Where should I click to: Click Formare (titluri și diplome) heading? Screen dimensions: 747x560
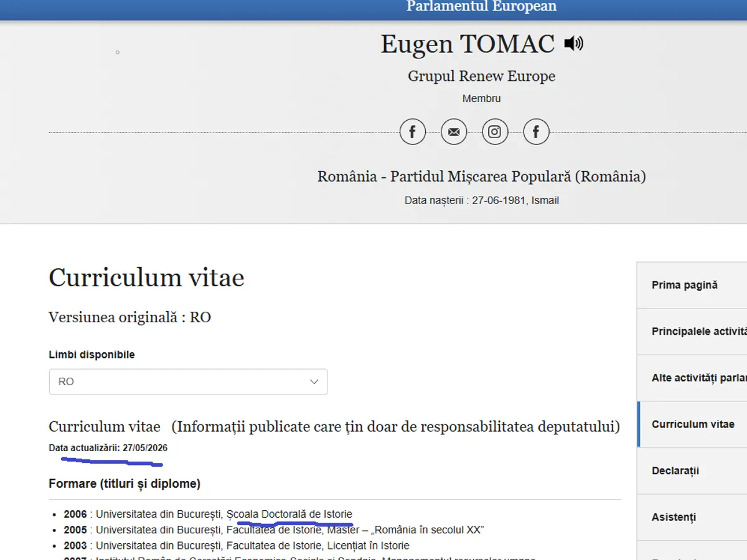(125, 483)
